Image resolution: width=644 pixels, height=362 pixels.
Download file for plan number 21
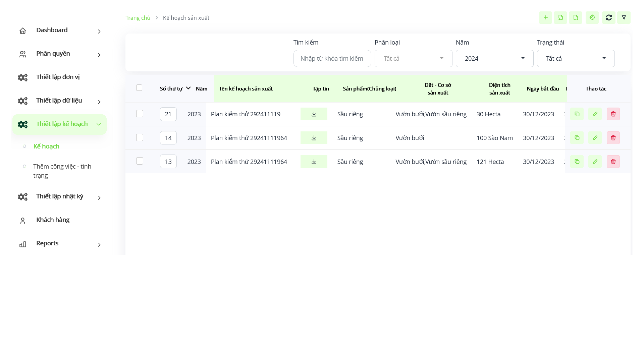click(314, 114)
